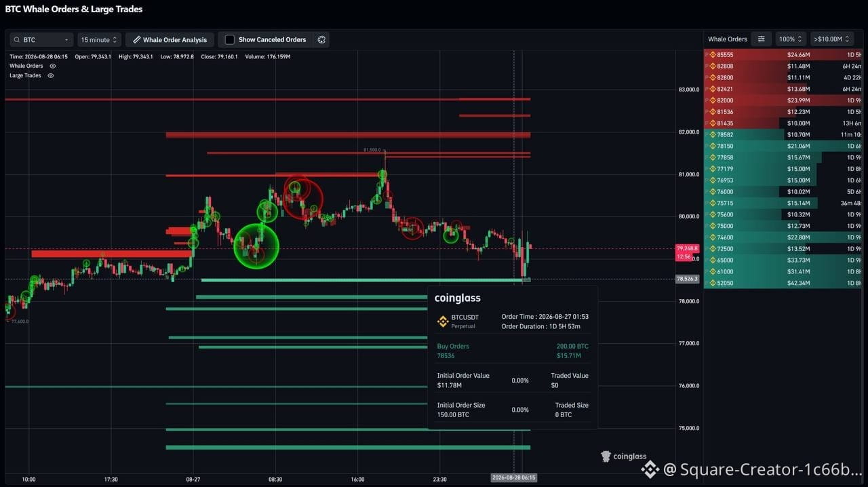
Task: Click the exchange icon on the 61000 order
Action: pyautogui.click(x=713, y=272)
